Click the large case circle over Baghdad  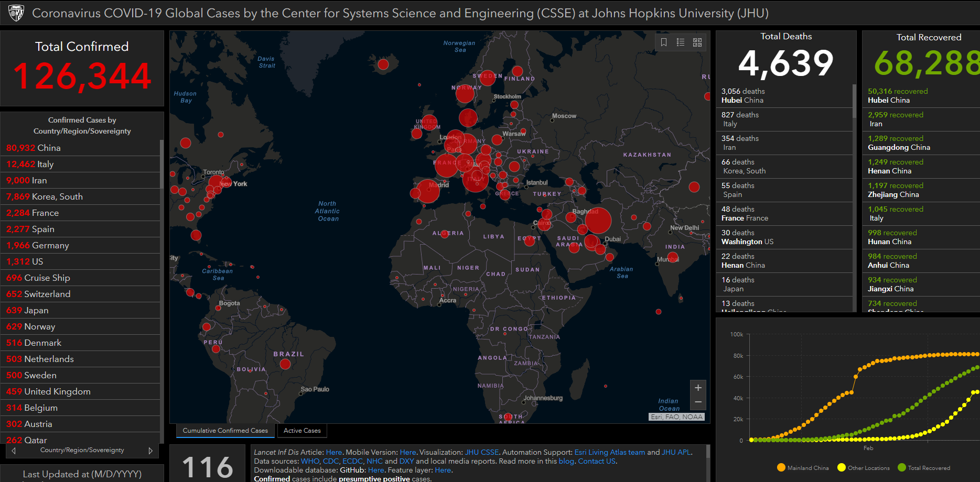click(598, 221)
